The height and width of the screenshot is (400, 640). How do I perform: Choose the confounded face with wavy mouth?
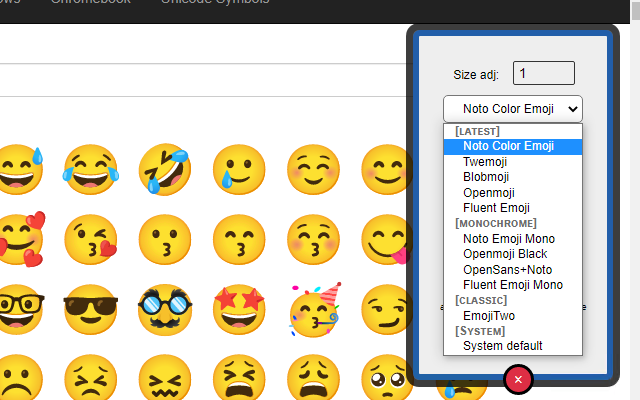coord(164,378)
